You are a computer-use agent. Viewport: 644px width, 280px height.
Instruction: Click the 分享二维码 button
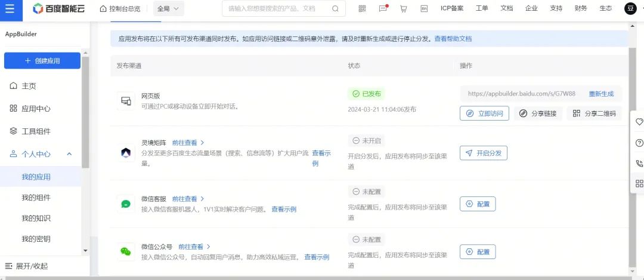click(x=595, y=113)
